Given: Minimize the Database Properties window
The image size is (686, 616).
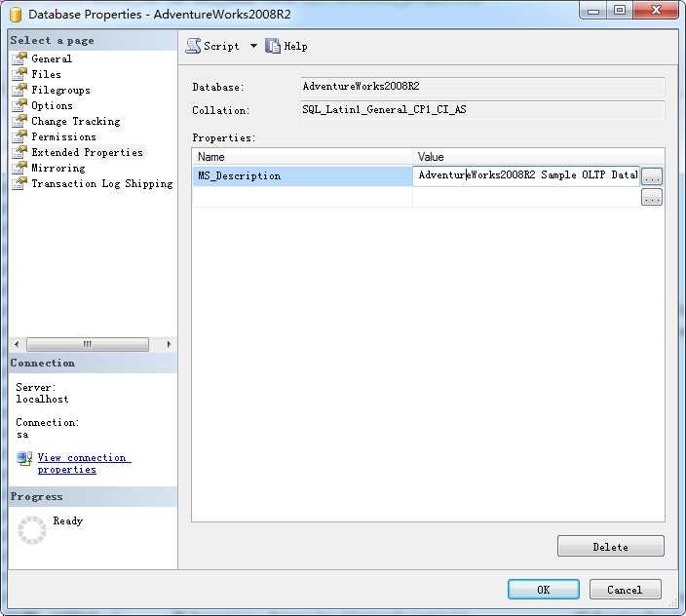Looking at the screenshot, I should point(593,11).
